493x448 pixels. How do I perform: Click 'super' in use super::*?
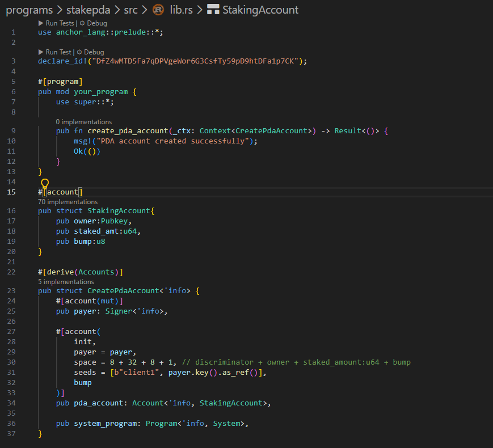point(85,102)
